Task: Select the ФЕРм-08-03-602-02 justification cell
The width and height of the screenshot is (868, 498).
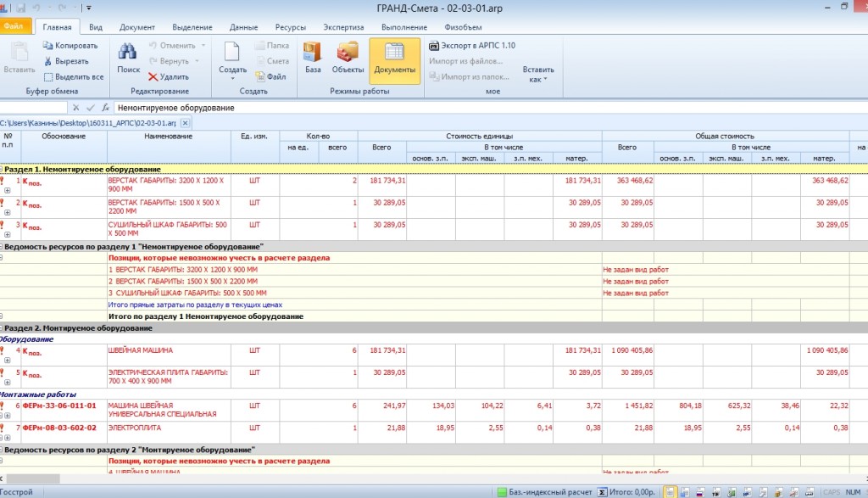Action: click(64, 432)
